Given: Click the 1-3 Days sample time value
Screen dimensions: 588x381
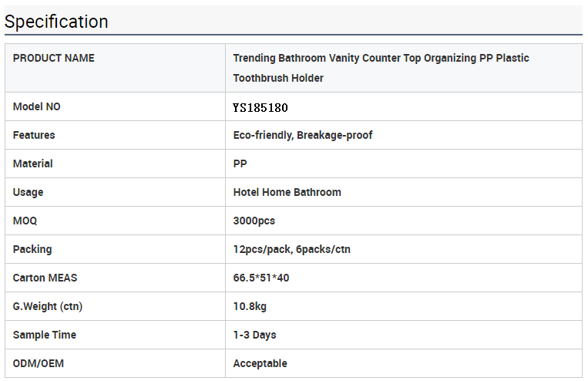Looking at the screenshot, I should click(254, 335).
